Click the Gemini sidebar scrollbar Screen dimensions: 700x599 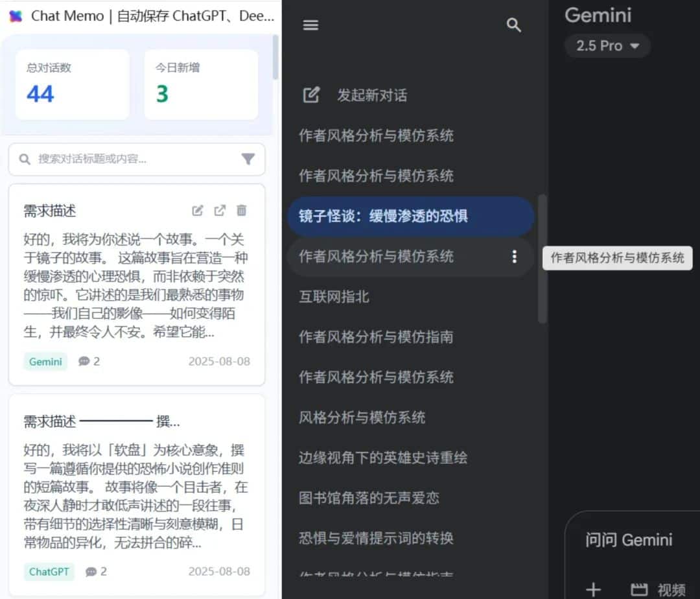[542, 259]
